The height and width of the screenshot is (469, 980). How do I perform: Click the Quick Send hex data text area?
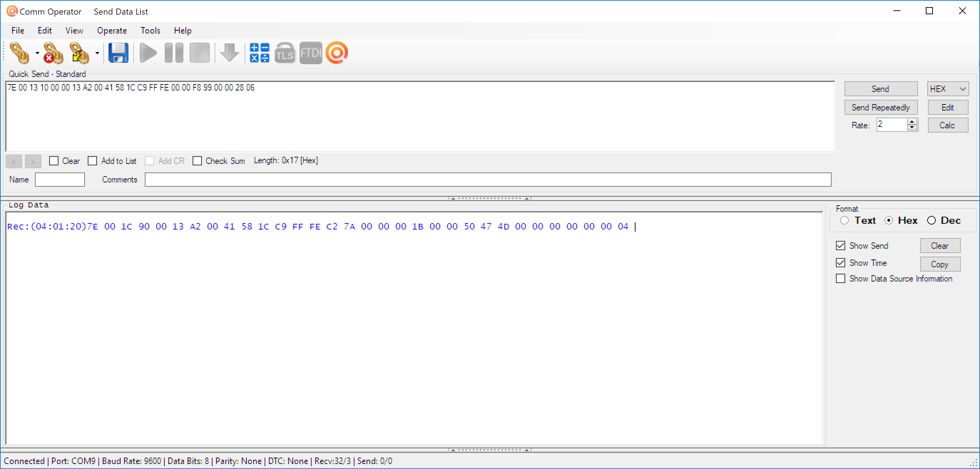(x=420, y=116)
